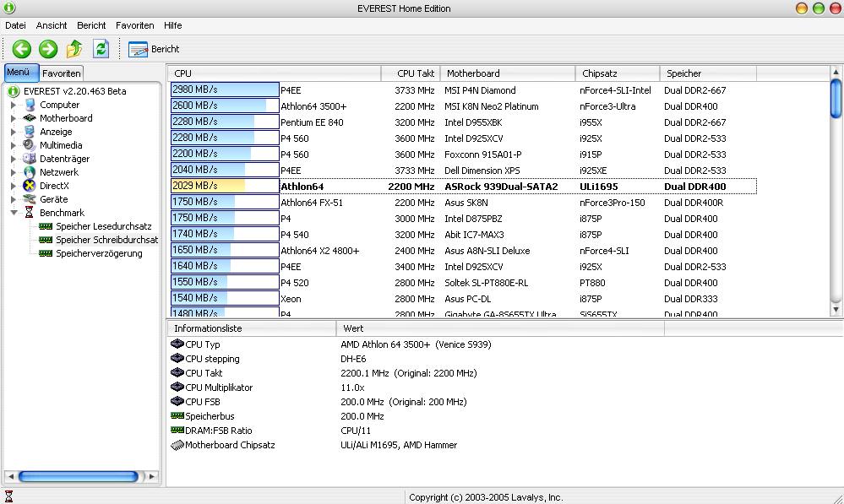Switch to the Favoriten tab in sidebar
844x504 pixels.
(62, 73)
